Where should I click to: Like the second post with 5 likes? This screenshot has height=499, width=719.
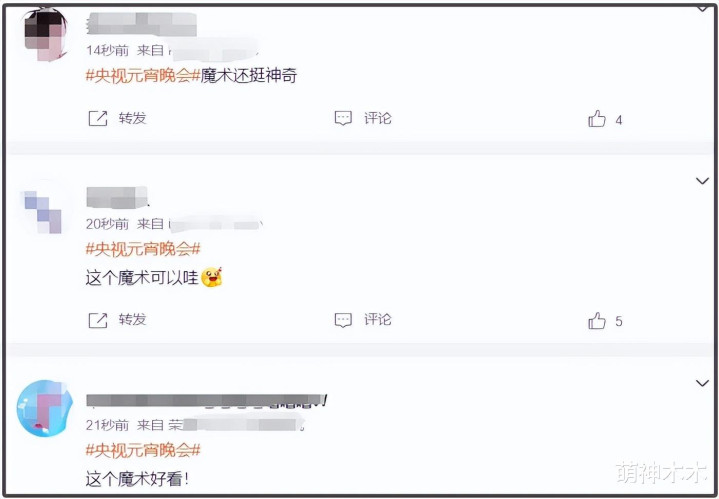pos(597,321)
